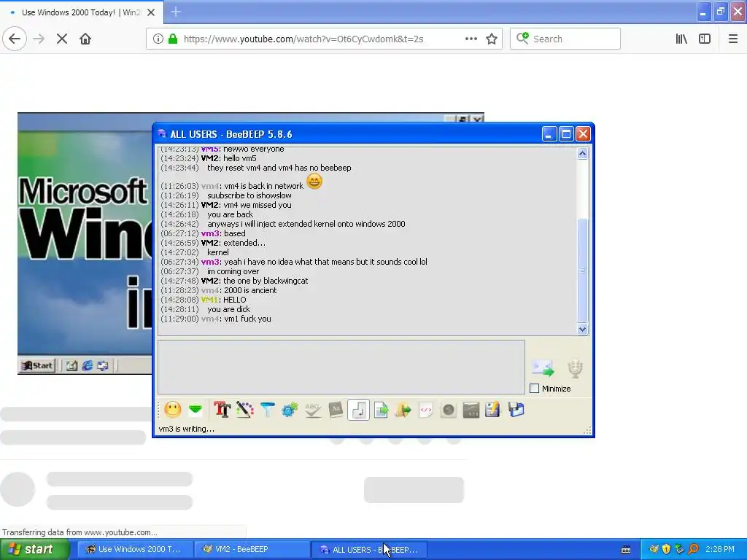Click the smiley emoji in vm4's message
The image size is (747, 560).
coord(314,182)
